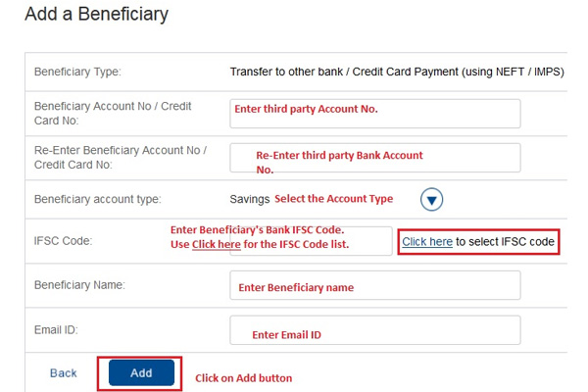This screenshot has height=392, width=588.
Task: Click the blue Add button
Action: tap(141, 372)
